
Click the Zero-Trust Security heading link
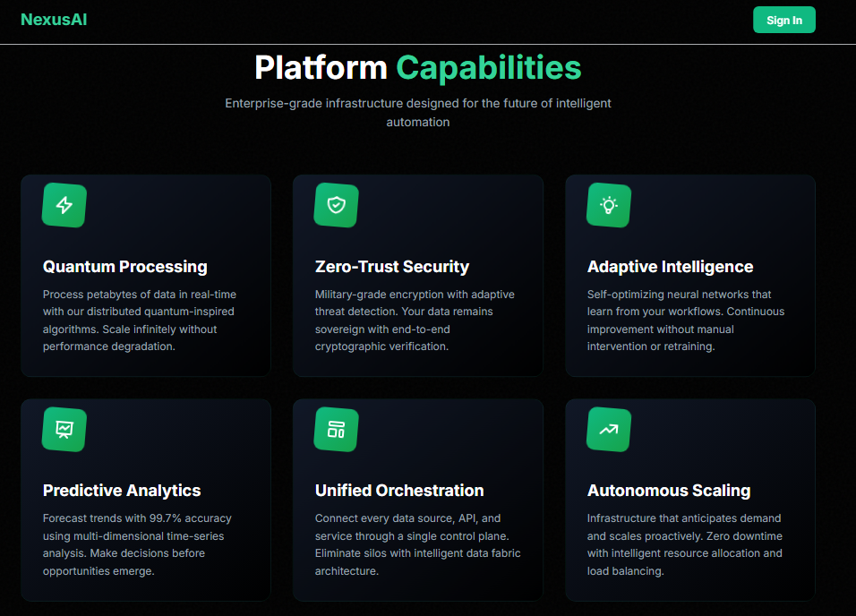[391, 266]
